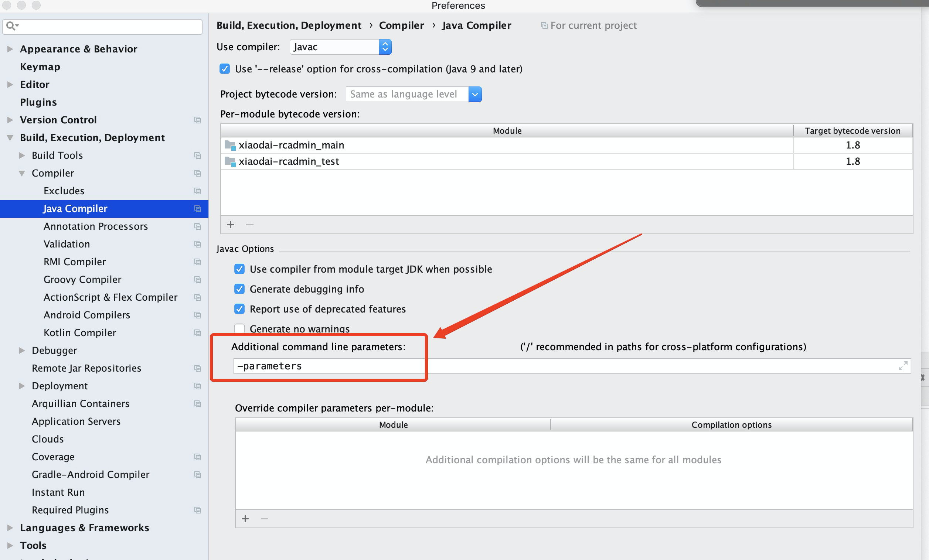This screenshot has height=560, width=929.
Task: Click the Excludes settings icon
Action: [198, 191]
